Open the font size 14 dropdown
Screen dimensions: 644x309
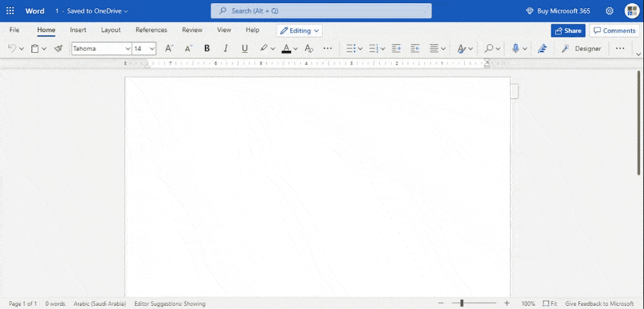coord(152,48)
